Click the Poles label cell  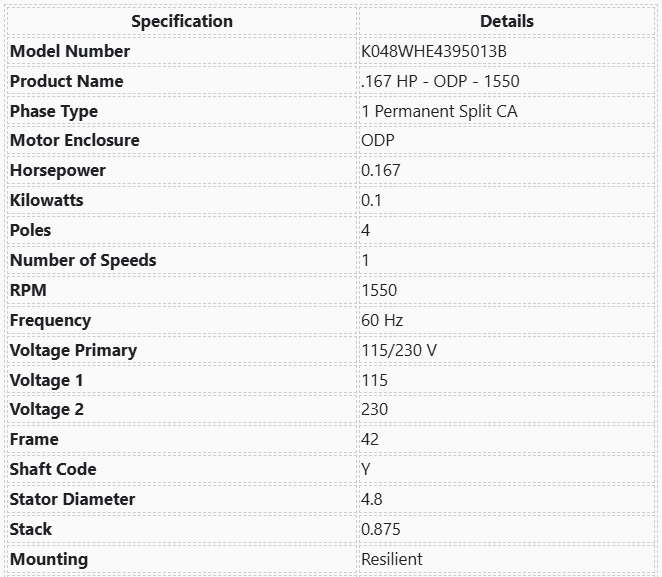(30, 230)
